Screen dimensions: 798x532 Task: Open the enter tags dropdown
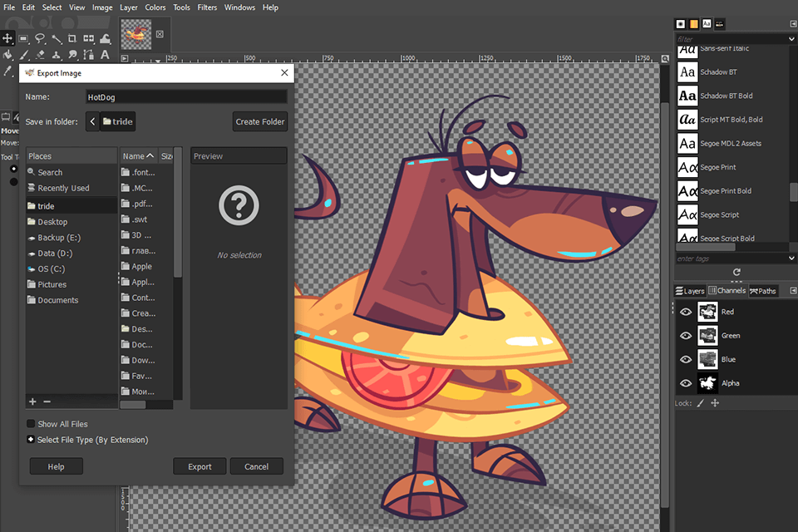[792, 259]
